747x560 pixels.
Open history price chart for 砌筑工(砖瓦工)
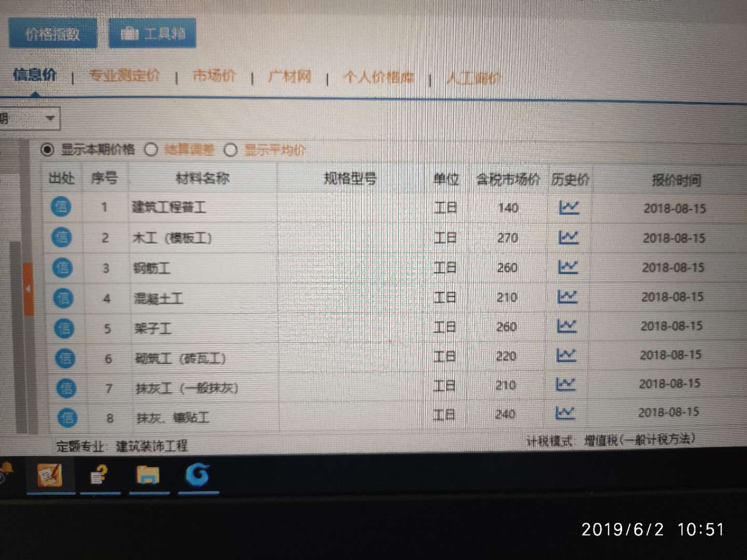[566, 355]
